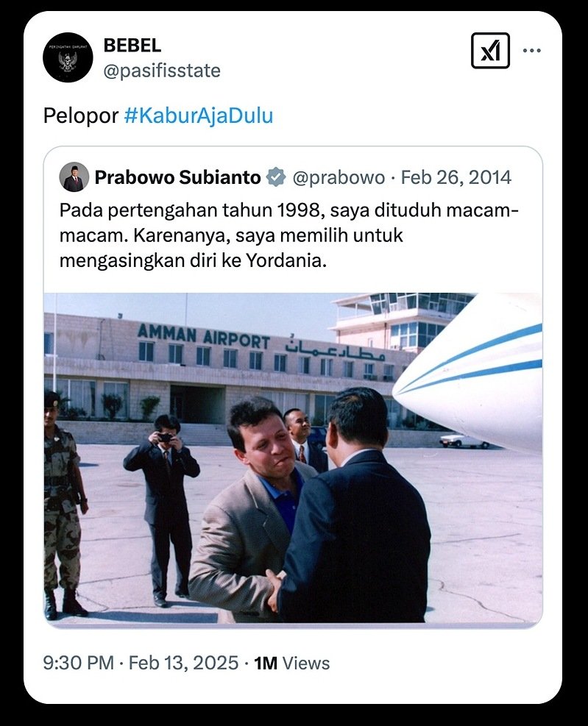View the 1M Views count
The width and height of the screenshot is (588, 726).
click(x=291, y=663)
